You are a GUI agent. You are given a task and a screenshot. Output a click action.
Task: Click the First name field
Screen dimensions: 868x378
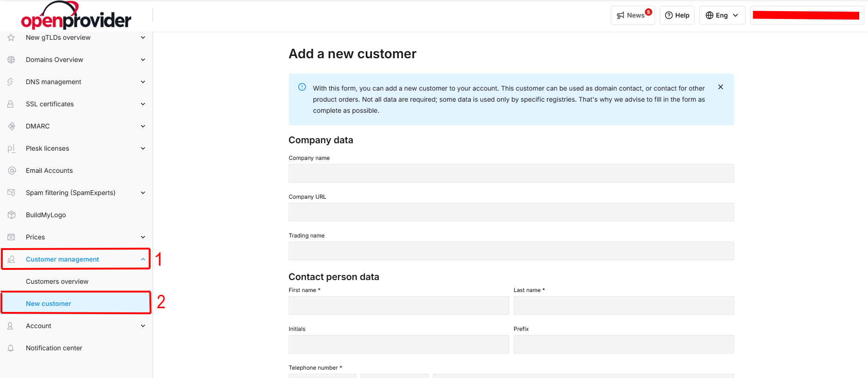tap(399, 305)
